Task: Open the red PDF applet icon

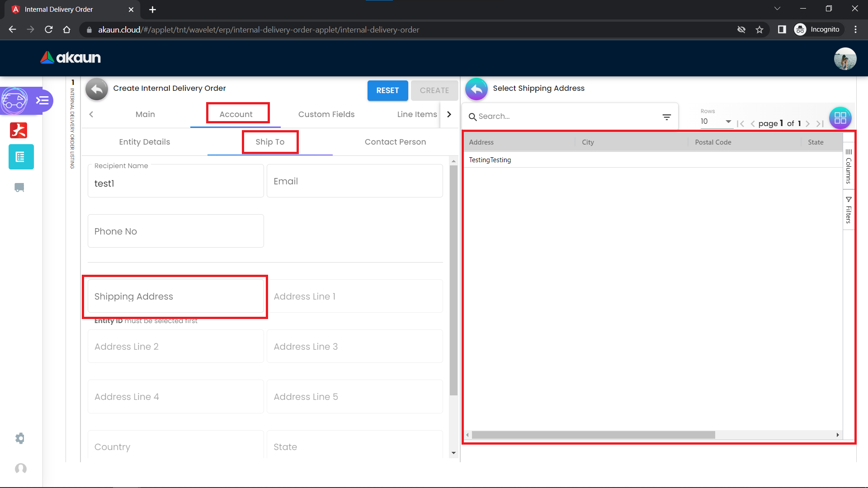Action: [x=19, y=130]
